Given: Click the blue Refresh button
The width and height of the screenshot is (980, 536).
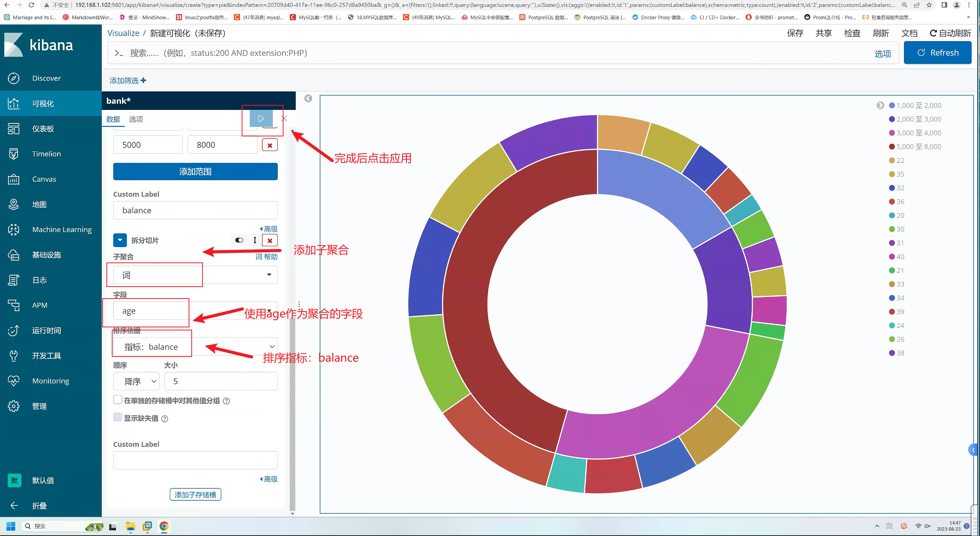Looking at the screenshot, I should click(x=938, y=53).
